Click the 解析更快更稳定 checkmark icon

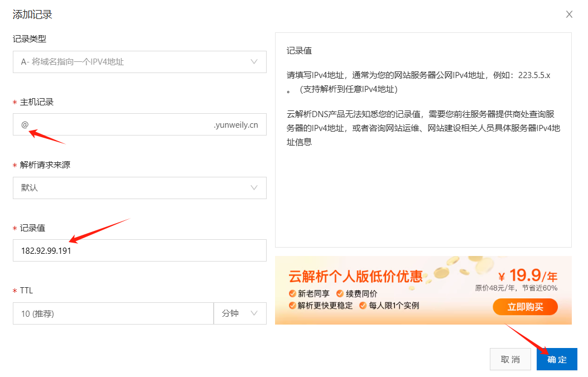tap(292, 306)
